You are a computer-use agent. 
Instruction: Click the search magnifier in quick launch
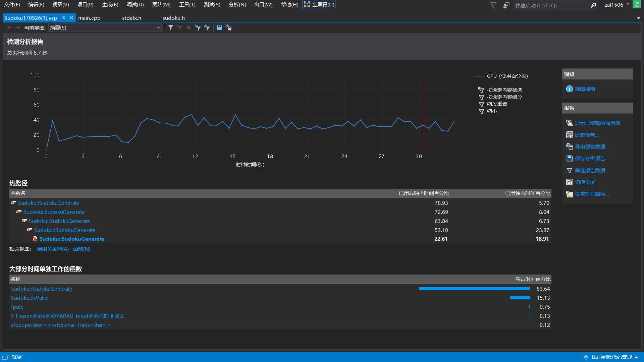[593, 5]
